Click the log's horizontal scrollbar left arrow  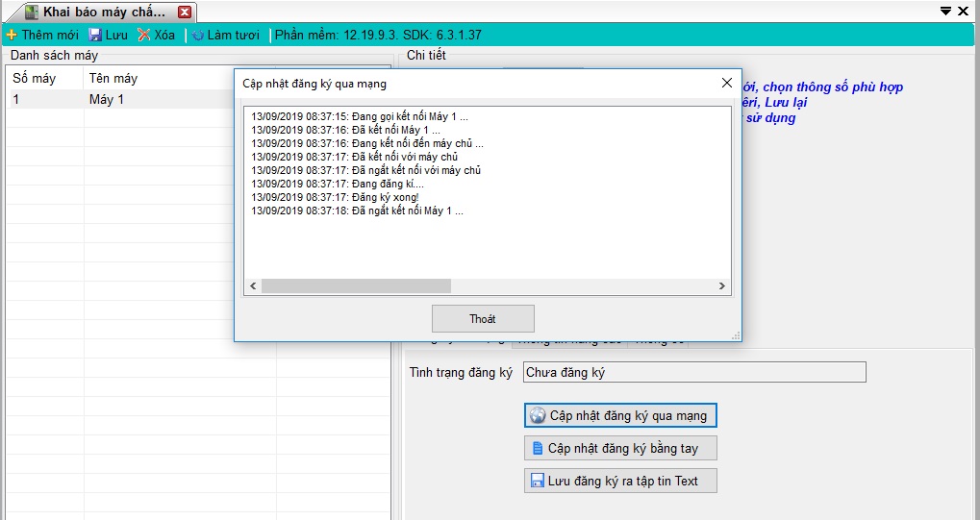point(253,286)
